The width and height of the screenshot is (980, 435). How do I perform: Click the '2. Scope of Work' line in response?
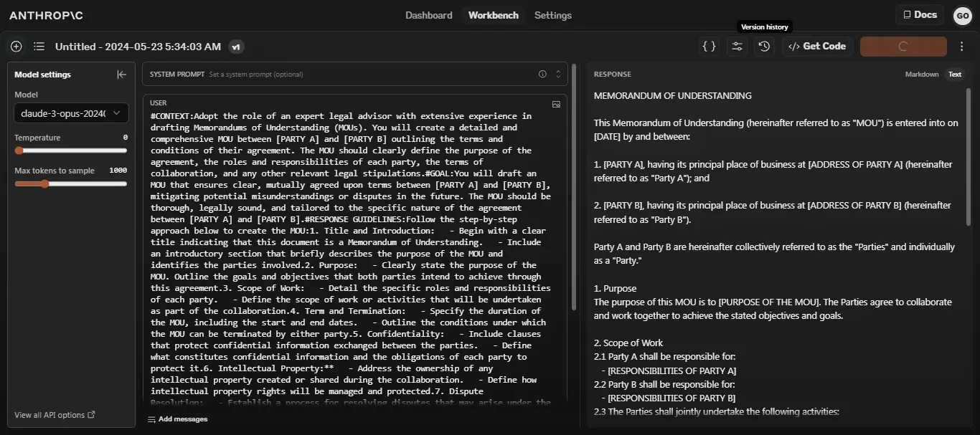click(x=628, y=343)
